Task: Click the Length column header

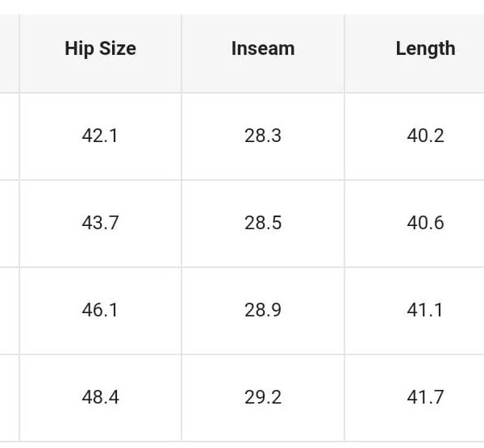Action: (x=425, y=48)
